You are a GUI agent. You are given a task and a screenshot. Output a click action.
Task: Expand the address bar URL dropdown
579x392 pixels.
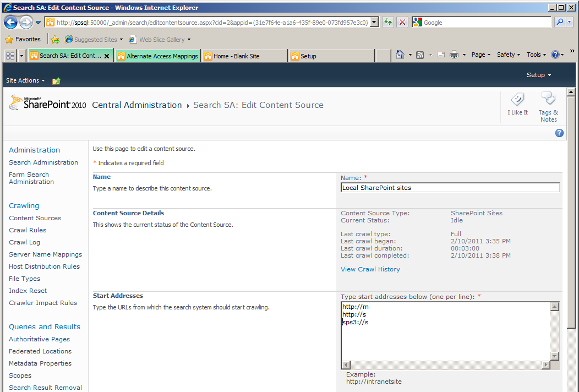pyautogui.click(x=374, y=23)
